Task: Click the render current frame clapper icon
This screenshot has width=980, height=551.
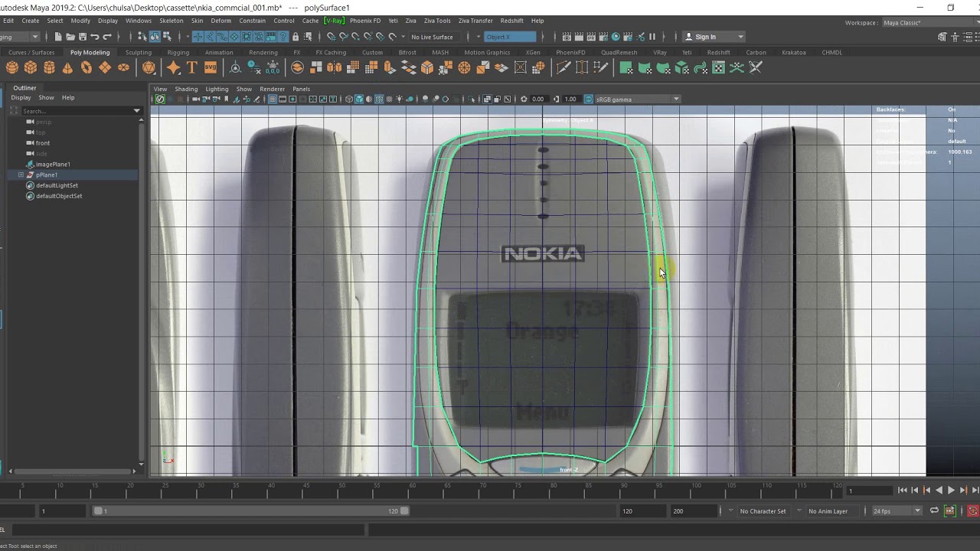Action: pos(579,37)
